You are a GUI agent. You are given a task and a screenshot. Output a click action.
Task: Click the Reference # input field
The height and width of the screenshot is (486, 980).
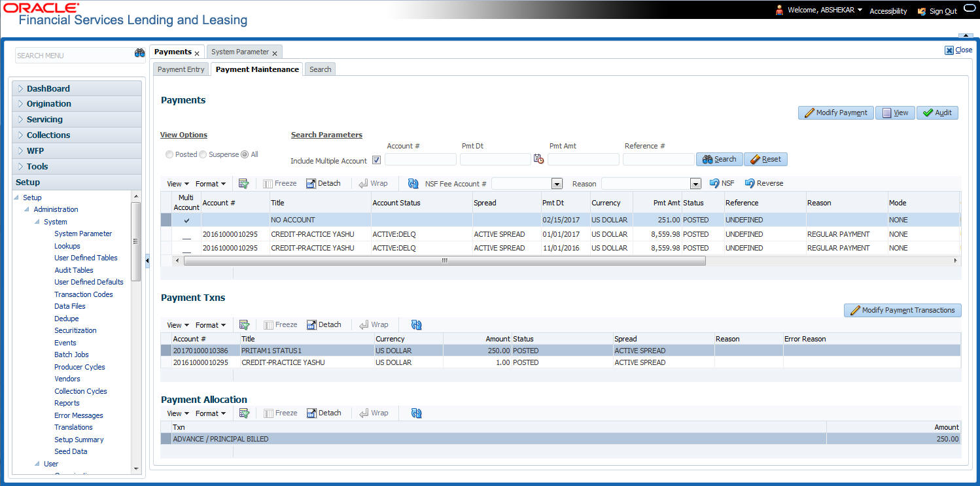(x=659, y=160)
